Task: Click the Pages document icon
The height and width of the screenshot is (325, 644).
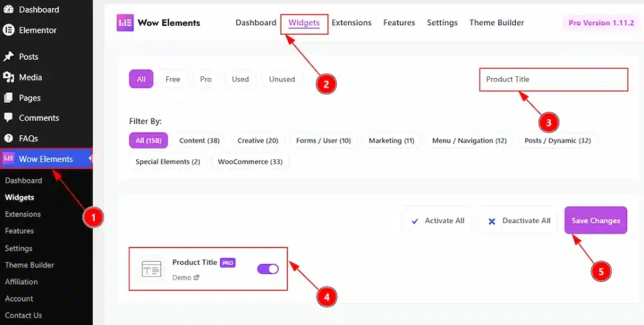Action: (8, 98)
